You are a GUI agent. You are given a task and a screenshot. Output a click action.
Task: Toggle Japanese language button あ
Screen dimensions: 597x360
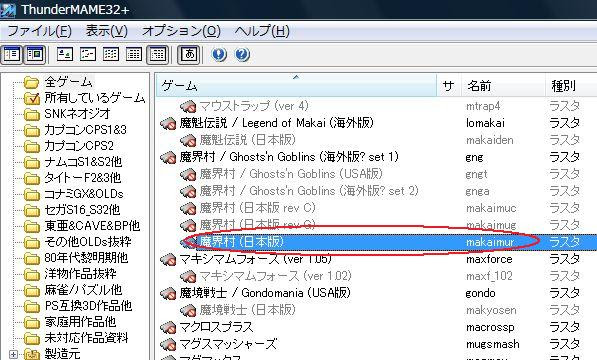(x=189, y=54)
